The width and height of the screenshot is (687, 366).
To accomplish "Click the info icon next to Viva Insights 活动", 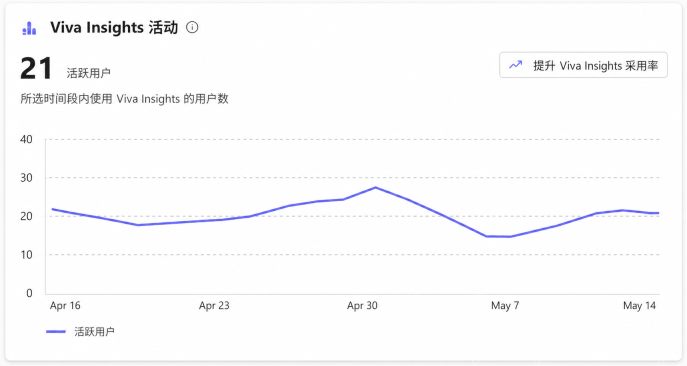I will coord(192,27).
